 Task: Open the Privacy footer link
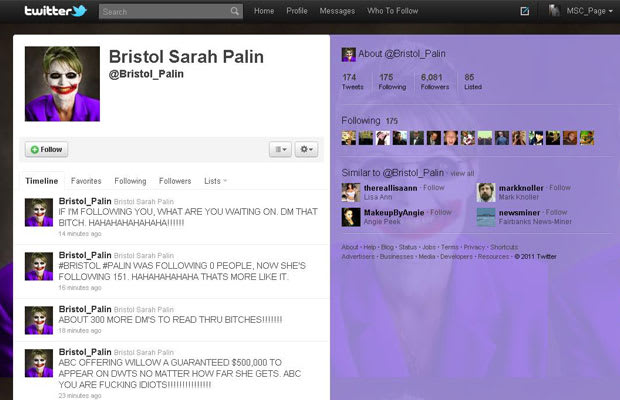tap(474, 247)
